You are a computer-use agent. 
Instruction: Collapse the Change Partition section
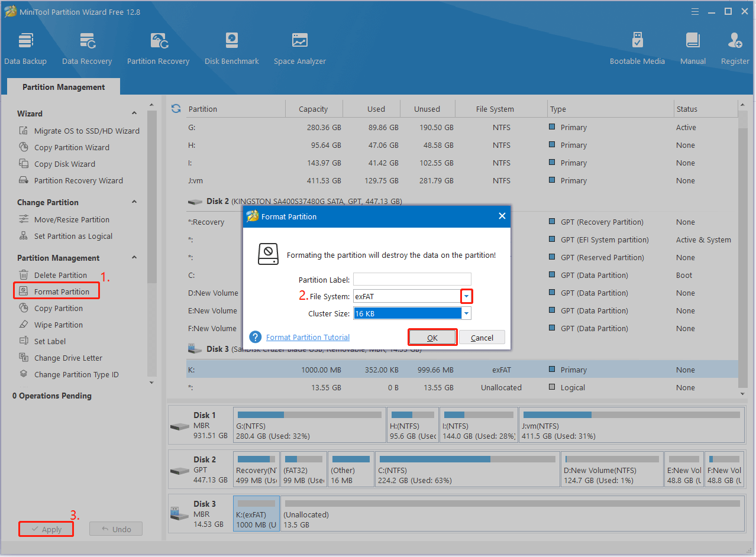pos(134,202)
